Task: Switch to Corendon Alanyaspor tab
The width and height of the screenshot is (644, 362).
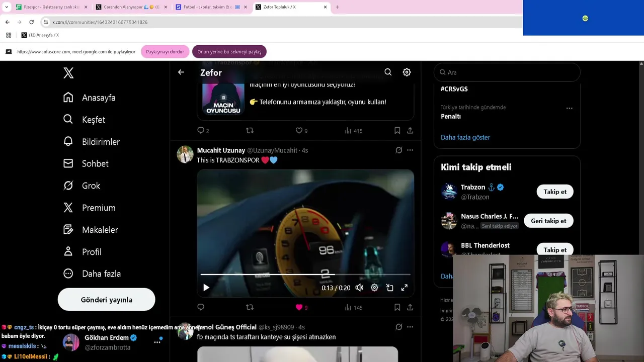Action: (130, 7)
